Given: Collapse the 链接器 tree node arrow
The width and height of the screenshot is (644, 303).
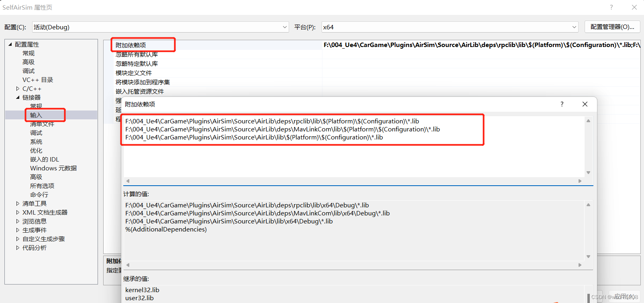Looking at the screenshot, I should pyautogui.click(x=18, y=97).
